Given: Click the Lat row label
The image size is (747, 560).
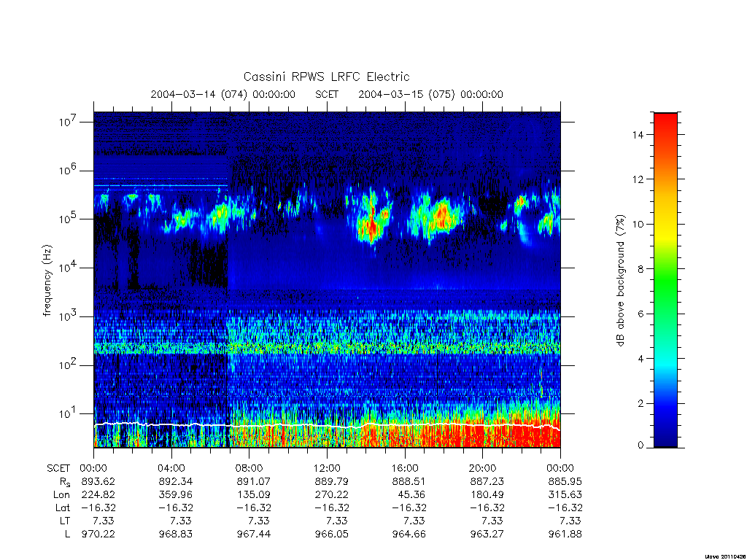Looking at the screenshot, I should 63,507.
